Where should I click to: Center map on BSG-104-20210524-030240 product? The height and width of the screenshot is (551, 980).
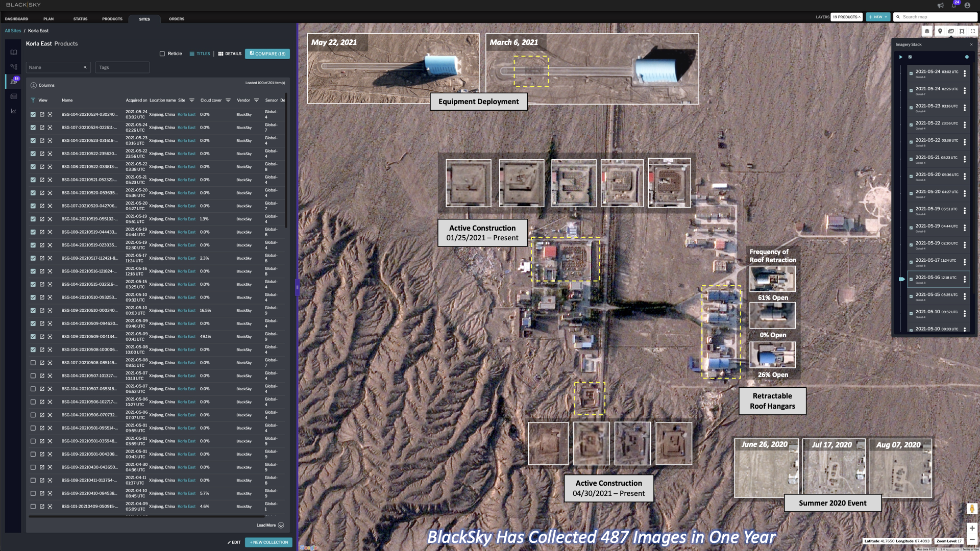pos(50,114)
